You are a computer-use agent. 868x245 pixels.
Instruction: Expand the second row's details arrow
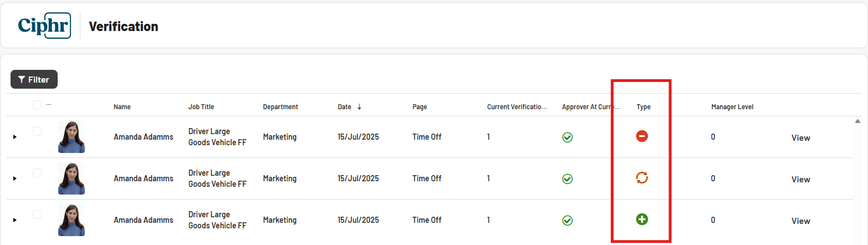(15, 178)
